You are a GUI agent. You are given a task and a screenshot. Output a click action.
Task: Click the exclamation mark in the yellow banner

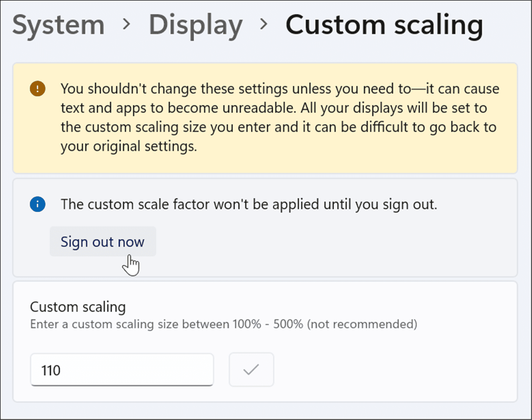tap(37, 89)
